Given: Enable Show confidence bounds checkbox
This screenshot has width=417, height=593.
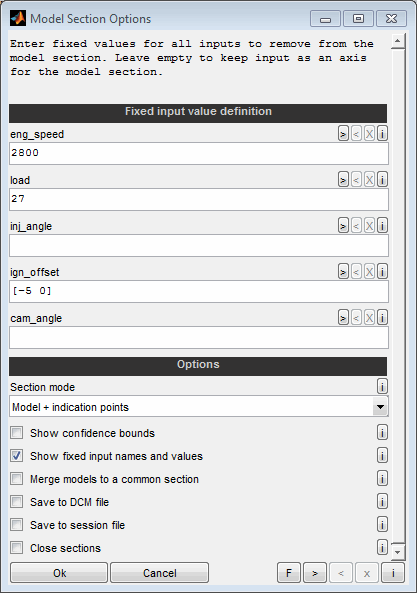Looking at the screenshot, I should 17,433.
